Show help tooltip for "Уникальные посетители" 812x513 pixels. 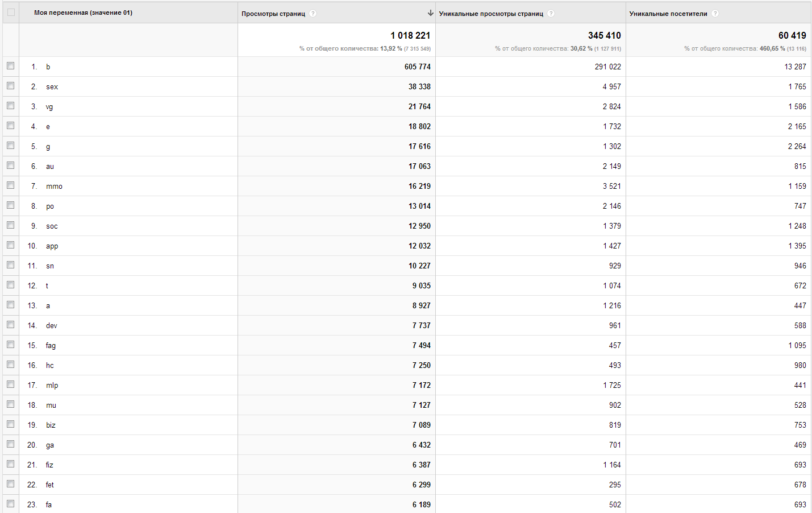[715, 14]
